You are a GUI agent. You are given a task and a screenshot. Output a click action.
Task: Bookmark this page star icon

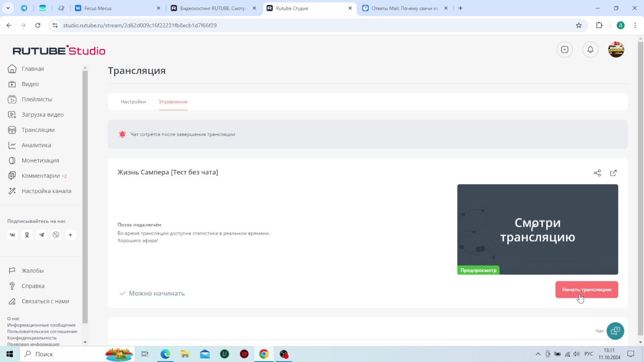579,25
